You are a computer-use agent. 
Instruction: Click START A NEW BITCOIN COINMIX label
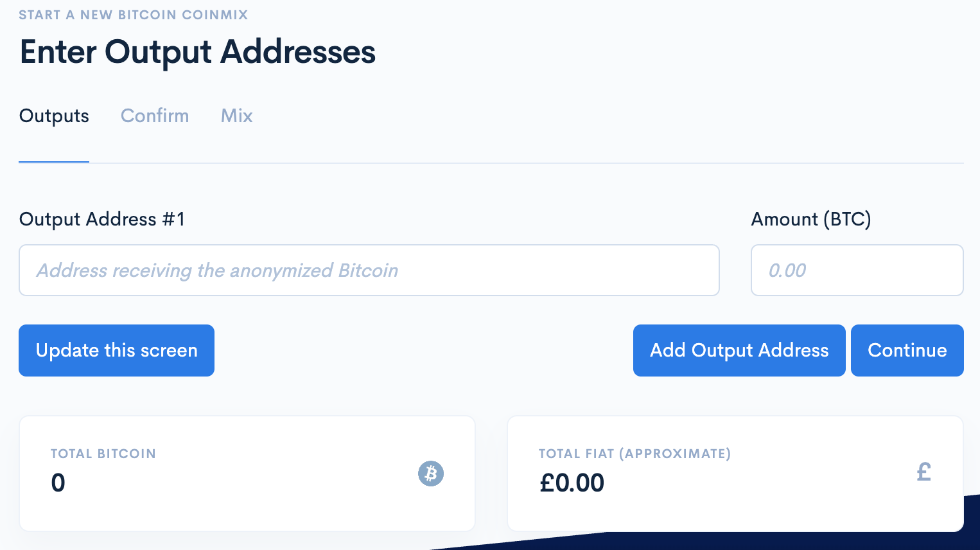click(134, 14)
